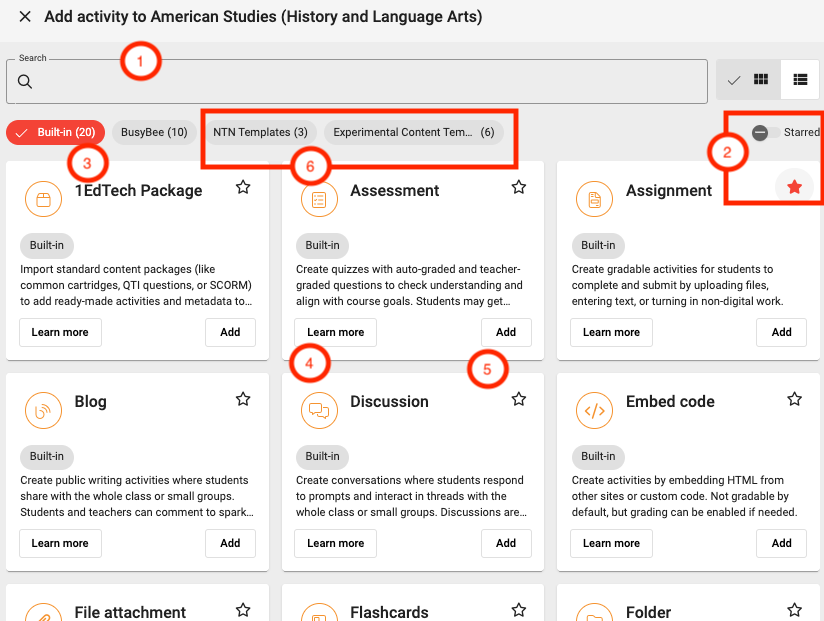Click the Discussion speech bubble icon

pyautogui.click(x=319, y=410)
